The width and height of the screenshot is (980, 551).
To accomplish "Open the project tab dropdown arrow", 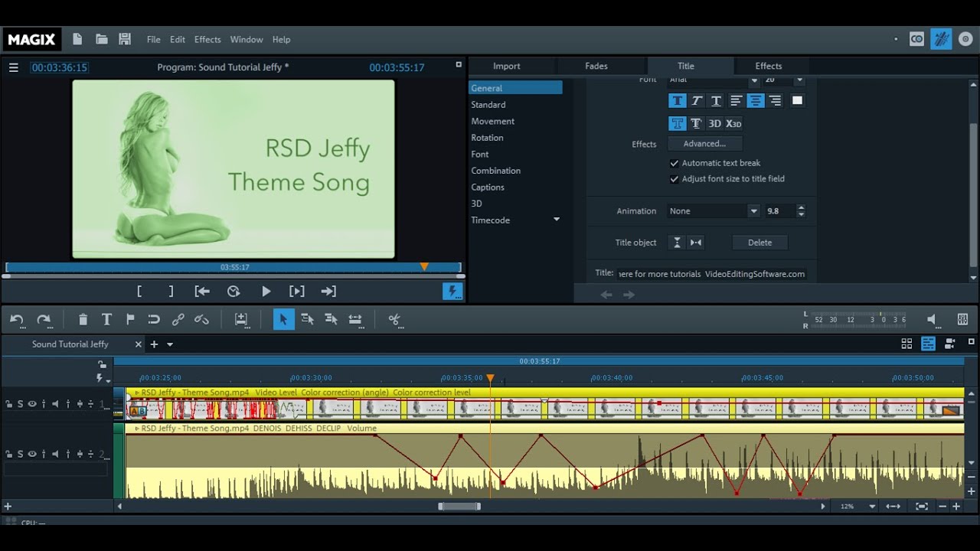I will click(x=170, y=344).
